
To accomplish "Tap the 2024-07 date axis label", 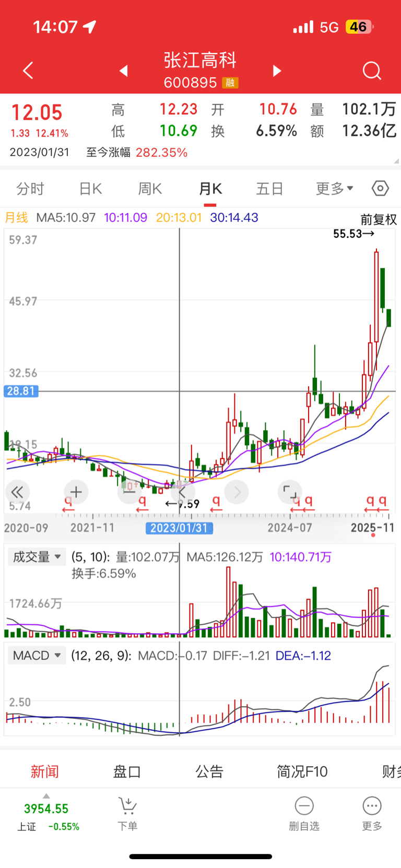I will coord(290,528).
